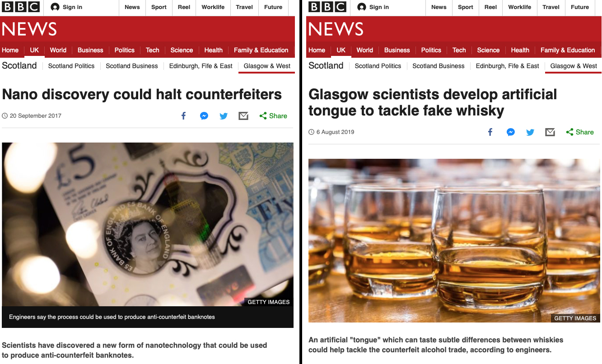Share whisky article on Twitter

(530, 132)
